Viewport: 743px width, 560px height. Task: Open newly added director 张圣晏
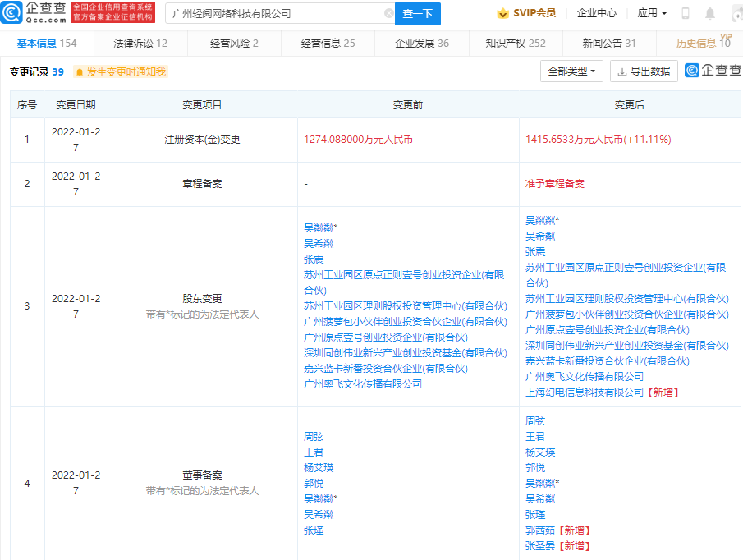(x=539, y=545)
